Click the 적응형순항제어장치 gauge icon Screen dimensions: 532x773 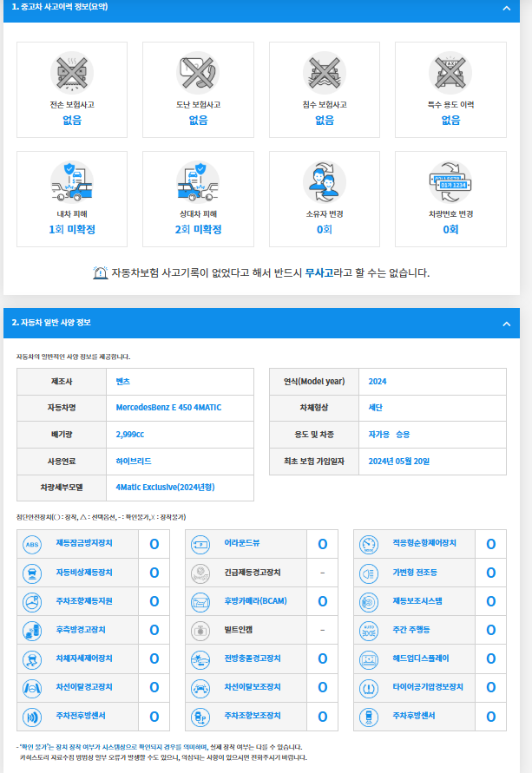click(x=369, y=545)
